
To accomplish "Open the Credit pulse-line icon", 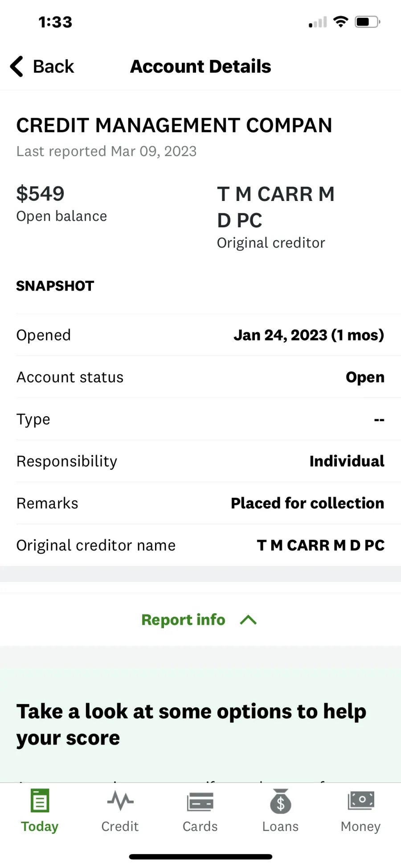I will point(120,801).
